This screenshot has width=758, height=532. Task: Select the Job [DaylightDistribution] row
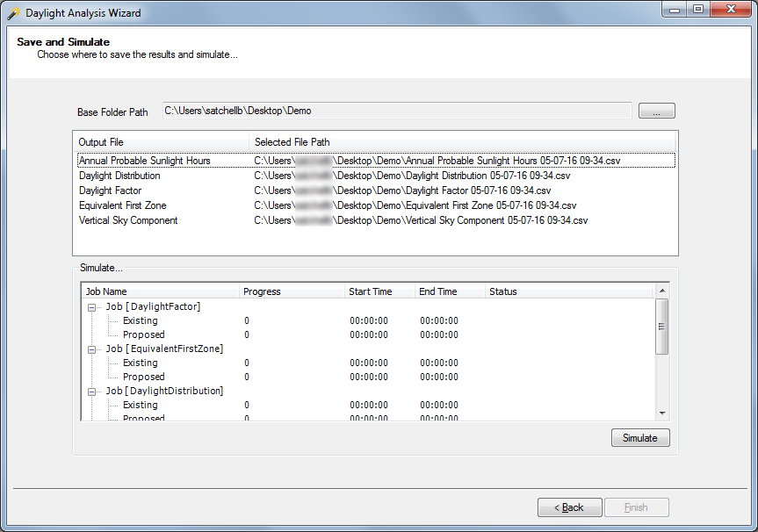164,391
